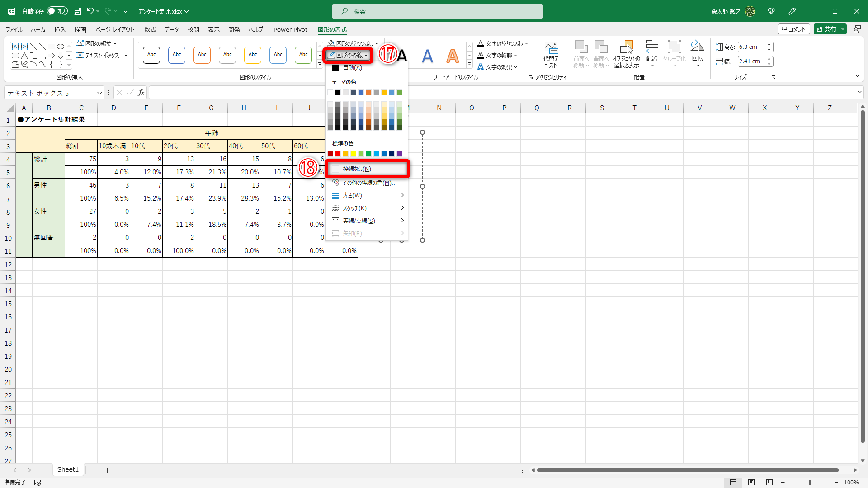The height and width of the screenshot is (488, 868).
Task: Open the Name Box dropdown arrow
Action: (x=99, y=93)
